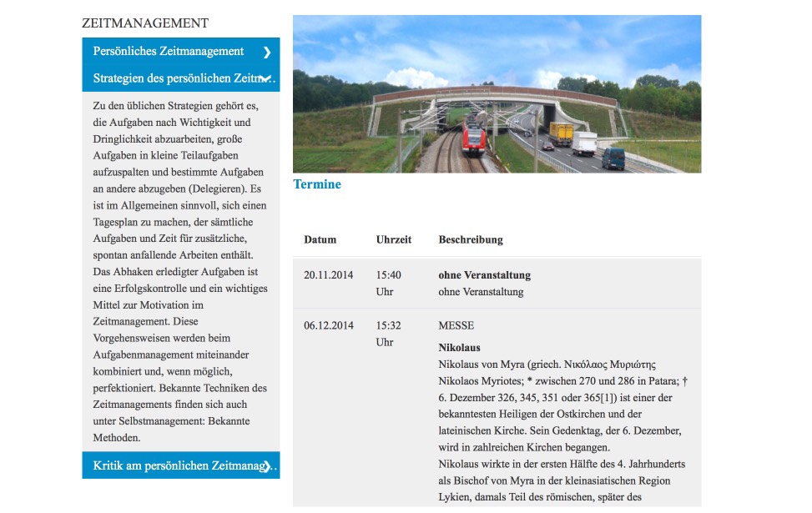Open the 20.11.2014 appointment row

pos(497,283)
